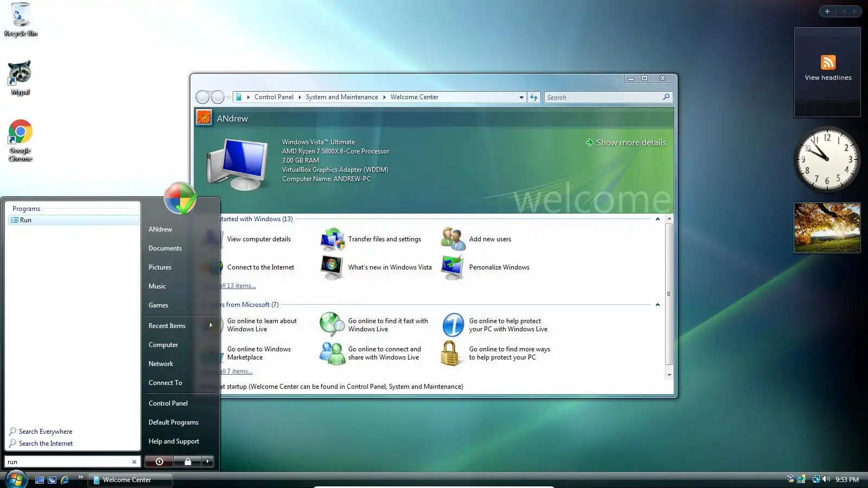Expand Recent Items in the Start menu
The height and width of the screenshot is (488, 868).
(x=180, y=326)
